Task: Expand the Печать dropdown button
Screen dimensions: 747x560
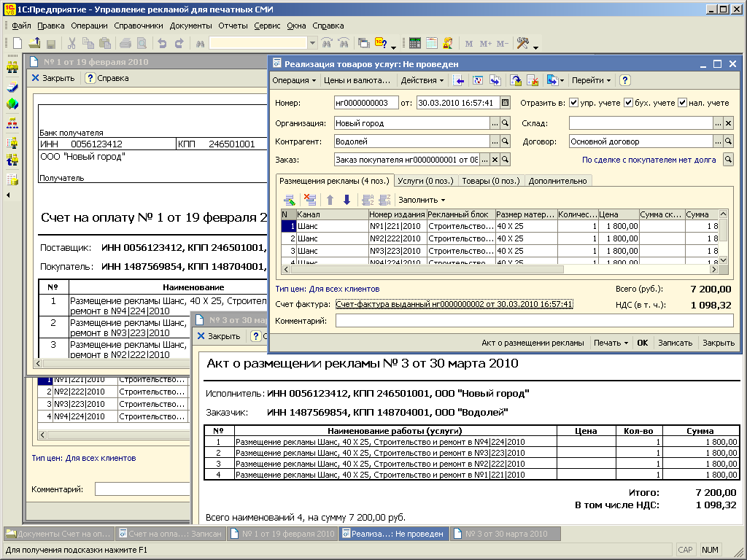Action: [611, 343]
